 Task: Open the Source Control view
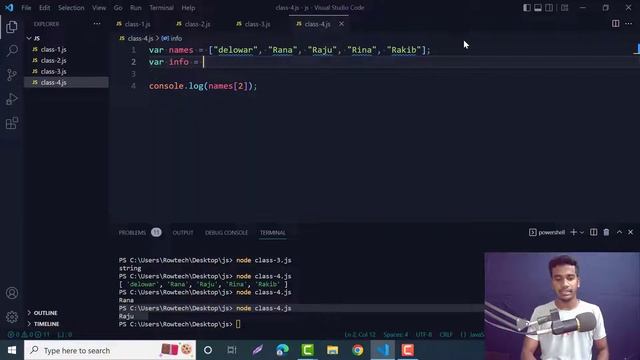pos(12,75)
